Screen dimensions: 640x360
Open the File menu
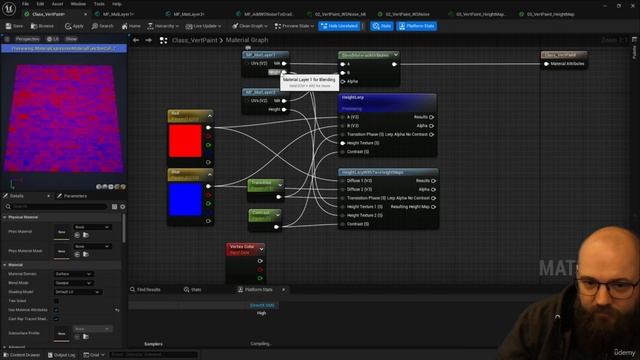tap(25, 4)
